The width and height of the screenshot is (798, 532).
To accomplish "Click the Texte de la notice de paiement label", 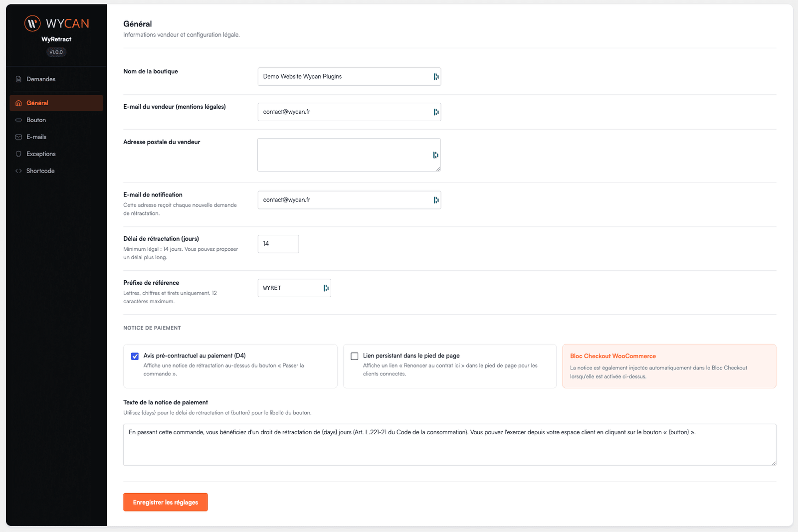I will pyautogui.click(x=166, y=402).
